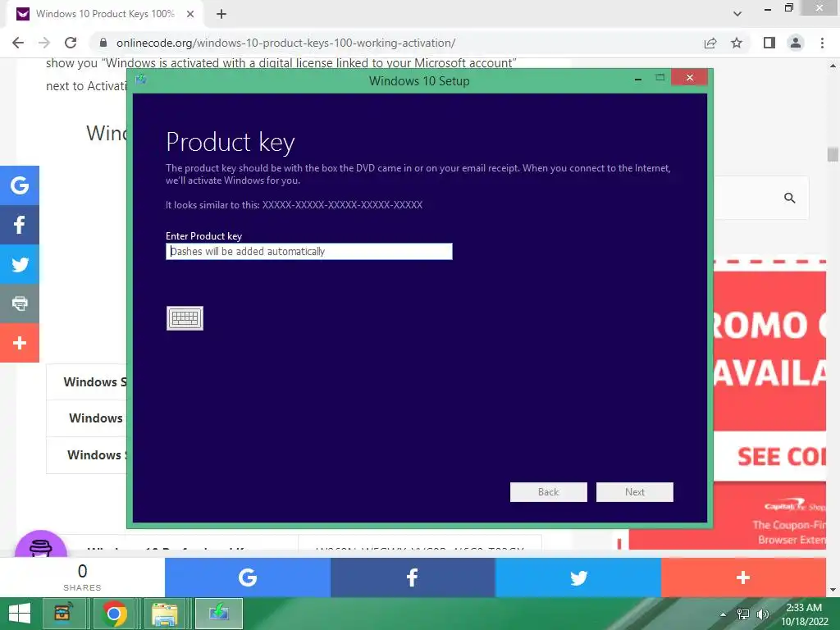Click the Facebook share button in bottom bar
Viewport: 840px width, 630px height.
click(413, 577)
